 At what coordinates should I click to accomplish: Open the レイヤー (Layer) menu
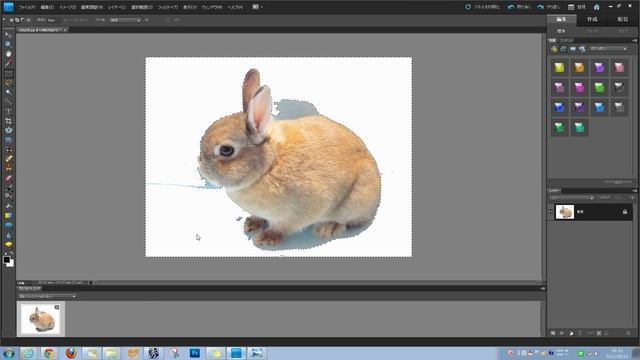coord(117,7)
